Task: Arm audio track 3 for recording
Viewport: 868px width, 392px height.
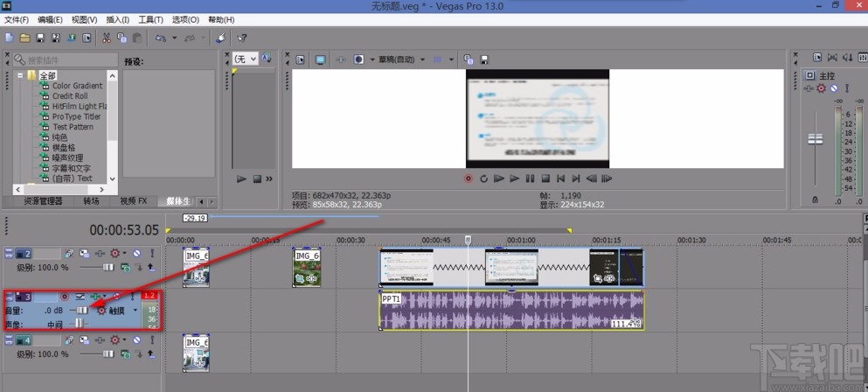Action: click(65, 297)
